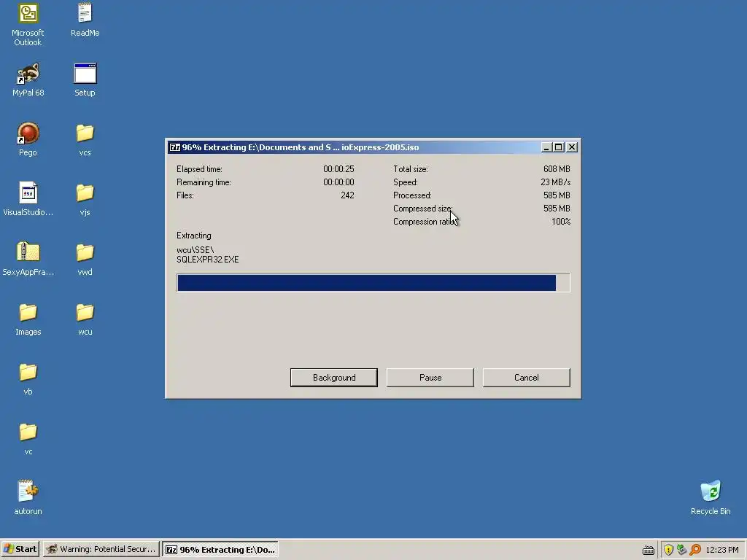The height and width of the screenshot is (560, 747).
Task: Open the Microsoft Outlook desktop icon
Action: [28, 13]
